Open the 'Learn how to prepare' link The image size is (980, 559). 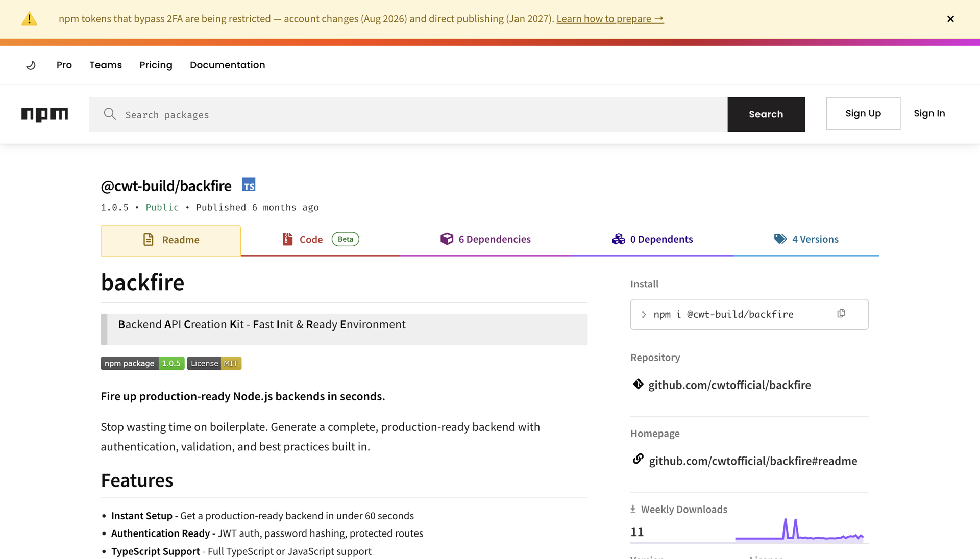pyautogui.click(x=610, y=19)
